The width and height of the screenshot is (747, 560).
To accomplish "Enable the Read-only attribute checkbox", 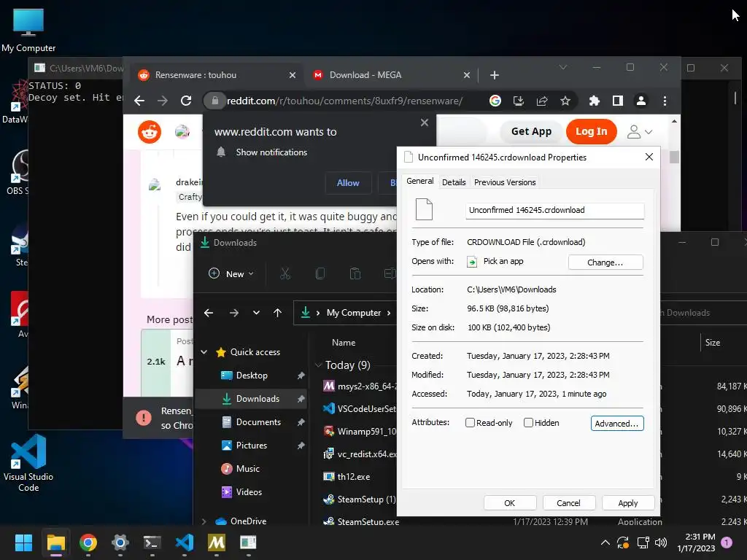I will tap(470, 423).
